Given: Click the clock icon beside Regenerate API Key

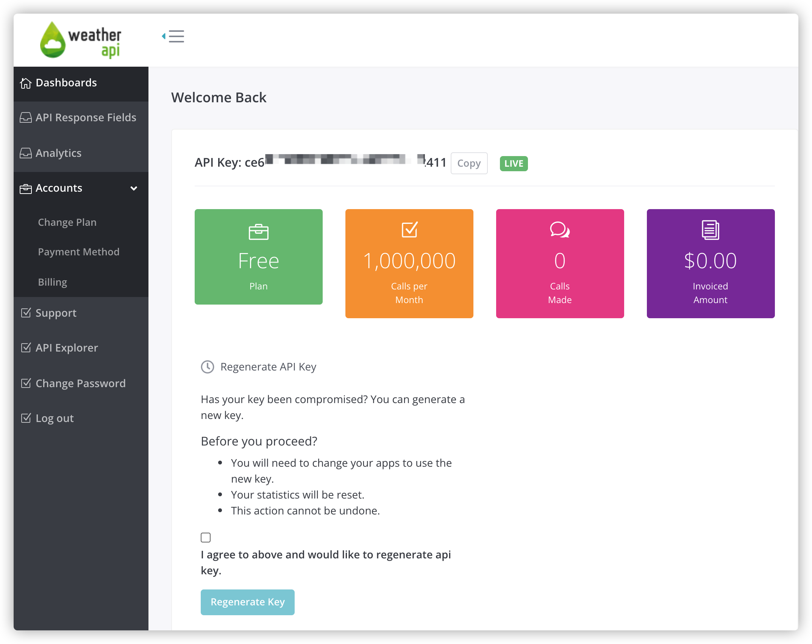Looking at the screenshot, I should 208,367.
